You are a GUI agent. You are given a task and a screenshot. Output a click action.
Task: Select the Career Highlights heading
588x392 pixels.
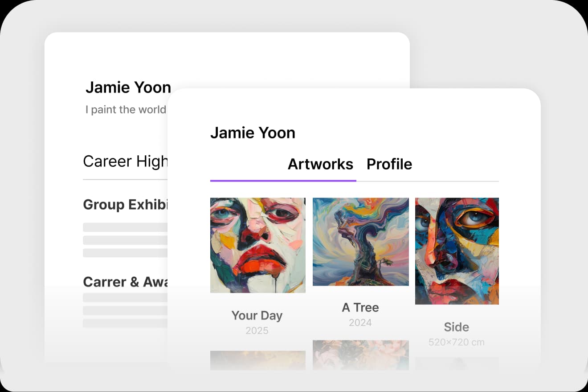click(126, 161)
